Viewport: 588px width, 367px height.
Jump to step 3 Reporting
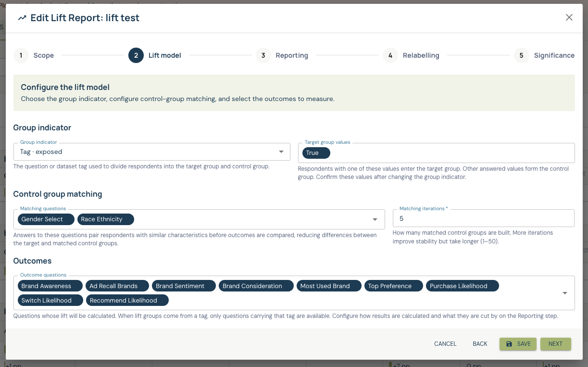point(282,55)
